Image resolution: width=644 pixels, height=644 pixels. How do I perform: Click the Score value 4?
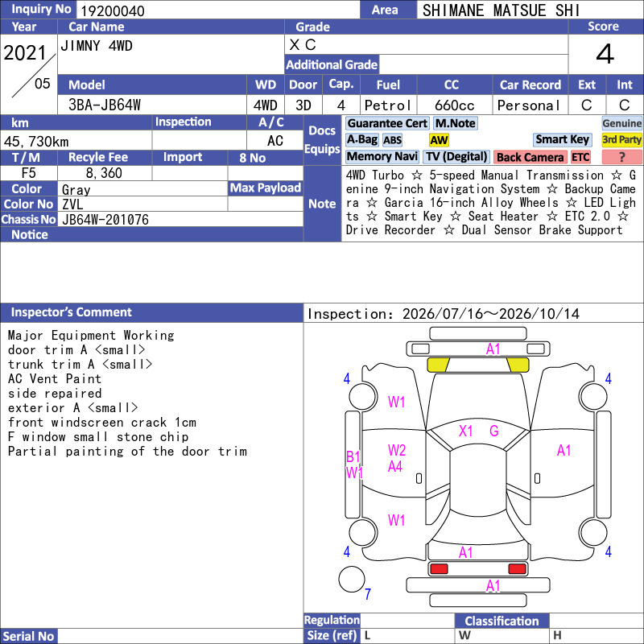pyautogui.click(x=605, y=54)
